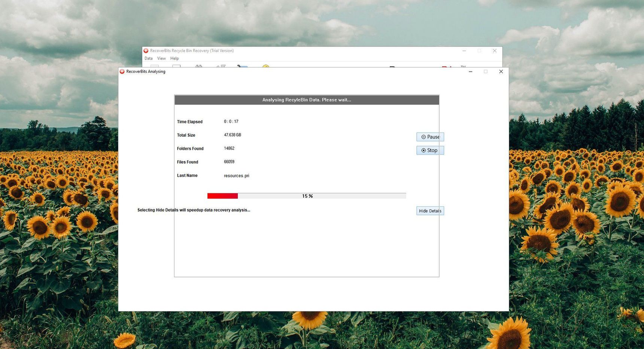This screenshot has width=644, height=349.
Task: Select the files found value 66059
Action: coord(229,162)
